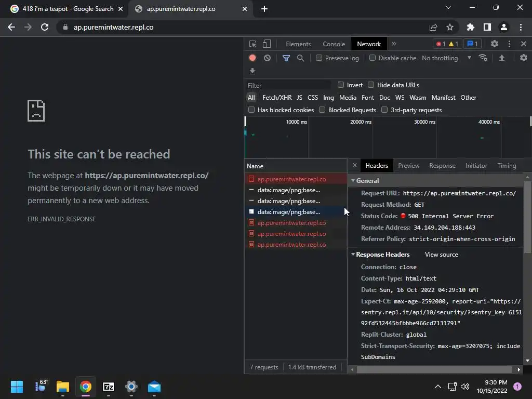This screenshot has width=532, height=399.
Task: Toggle Chrome side panel icon
Action: point(487,27)
